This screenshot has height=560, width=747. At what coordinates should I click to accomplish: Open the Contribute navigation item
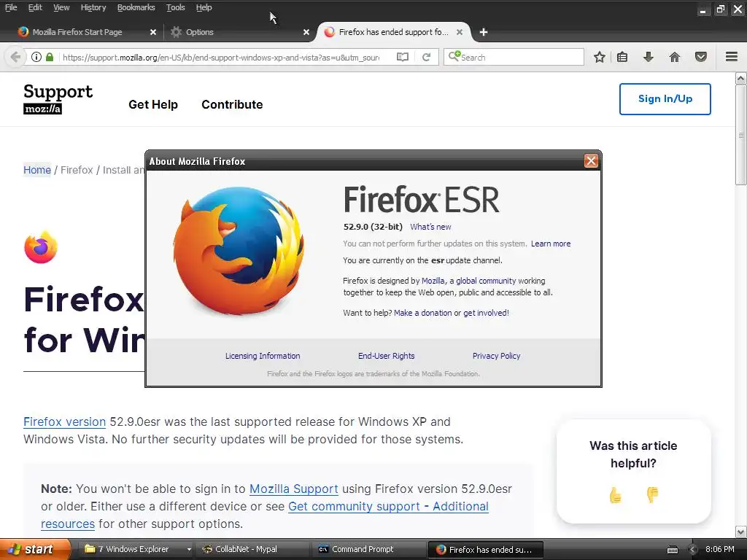coord(232,104)
